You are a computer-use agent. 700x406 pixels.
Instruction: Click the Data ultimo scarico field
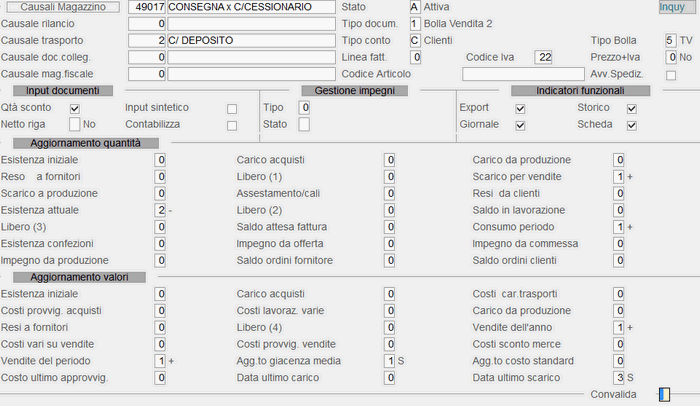tap(619, 378)
